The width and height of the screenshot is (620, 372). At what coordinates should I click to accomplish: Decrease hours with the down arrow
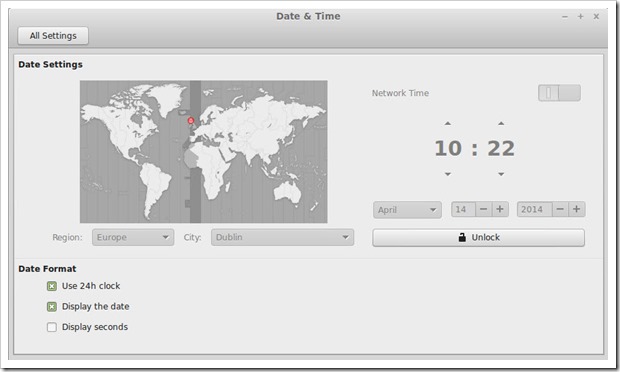click(448, 174)
